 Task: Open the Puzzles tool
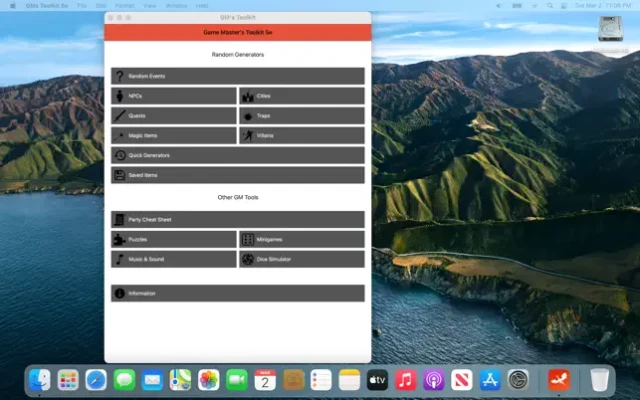click(174, 239)
